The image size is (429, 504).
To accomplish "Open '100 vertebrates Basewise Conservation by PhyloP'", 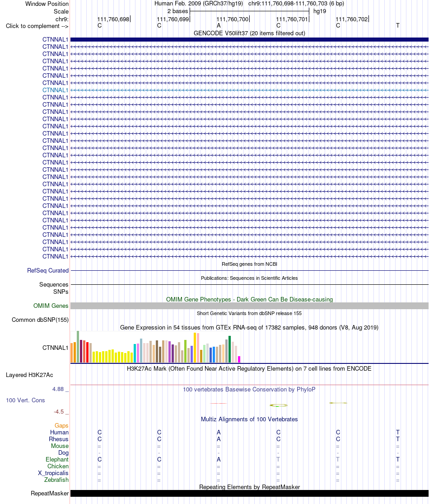I will pos(249,390).
